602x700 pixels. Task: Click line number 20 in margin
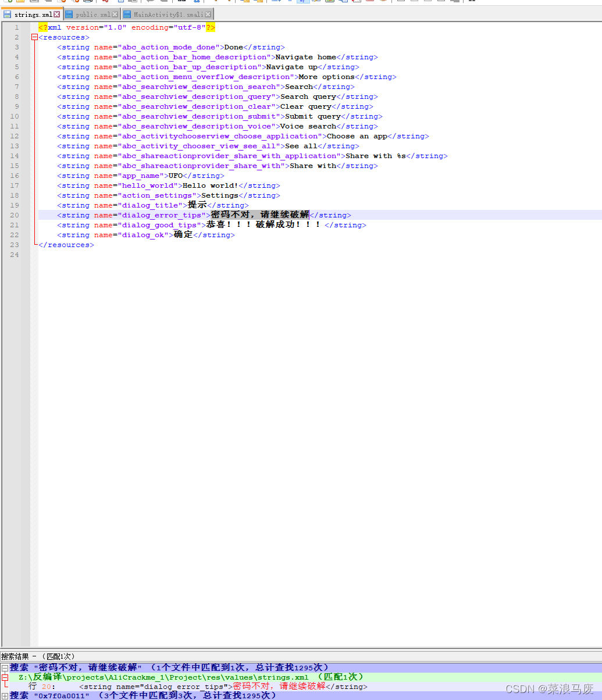[x=15, y=215]
